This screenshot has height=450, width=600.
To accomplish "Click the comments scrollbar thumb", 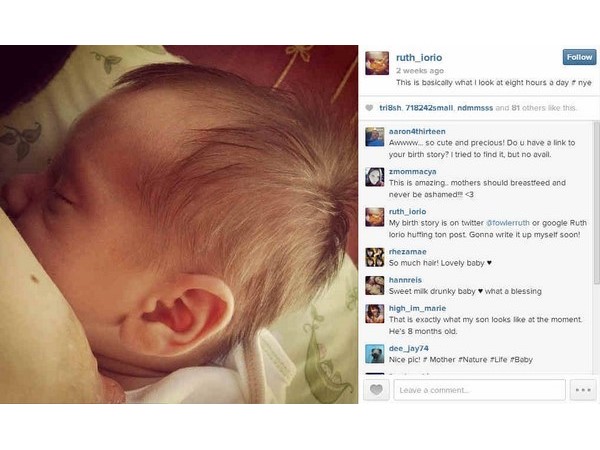I will coord(596,203).
